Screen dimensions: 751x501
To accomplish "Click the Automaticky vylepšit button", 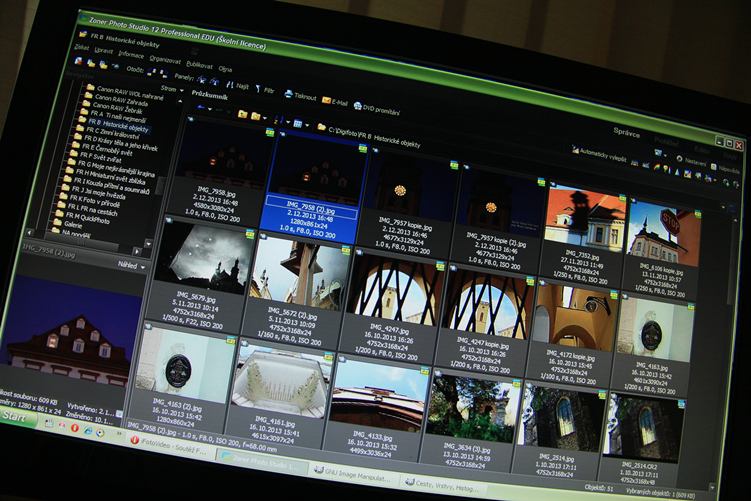I will point(599,154).
